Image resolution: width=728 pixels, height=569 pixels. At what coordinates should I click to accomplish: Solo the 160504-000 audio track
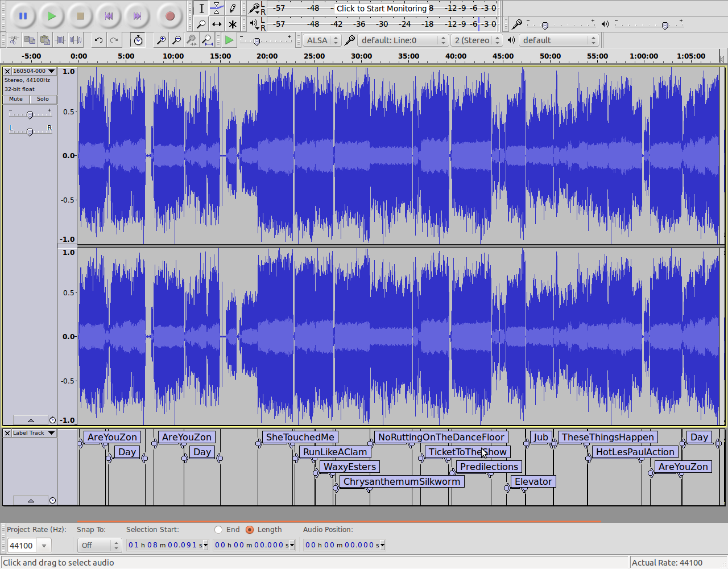pos(43,99)
